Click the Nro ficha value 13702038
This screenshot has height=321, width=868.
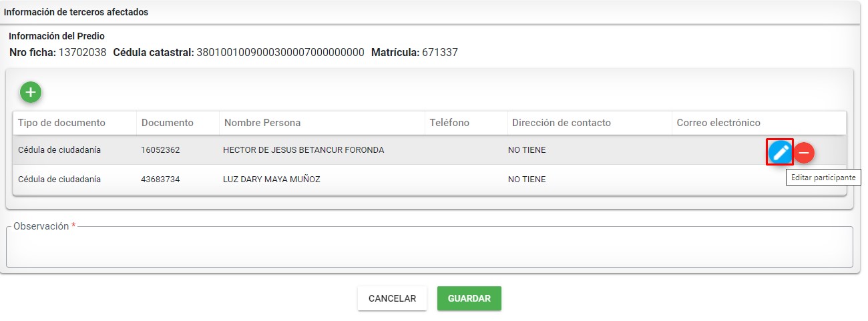(x=83, y=52)
